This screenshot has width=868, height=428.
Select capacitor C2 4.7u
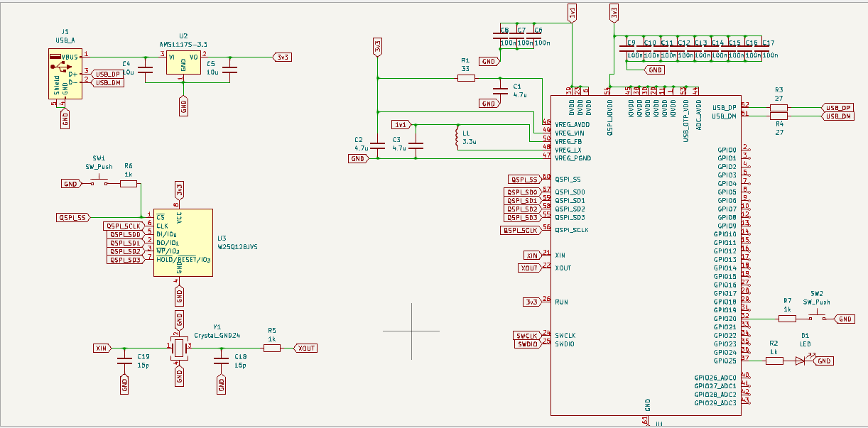point(378,146)
